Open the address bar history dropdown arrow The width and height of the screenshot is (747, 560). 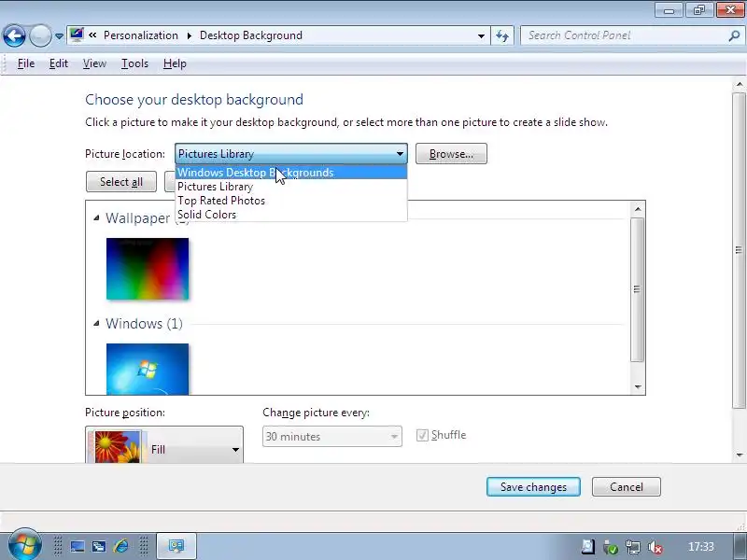point(481,35)
